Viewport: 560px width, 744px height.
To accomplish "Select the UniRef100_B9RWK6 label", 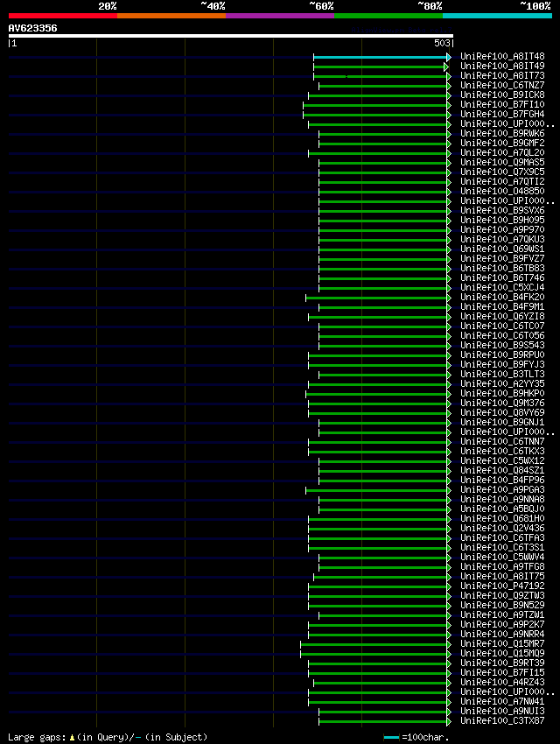I will point(502,133).
